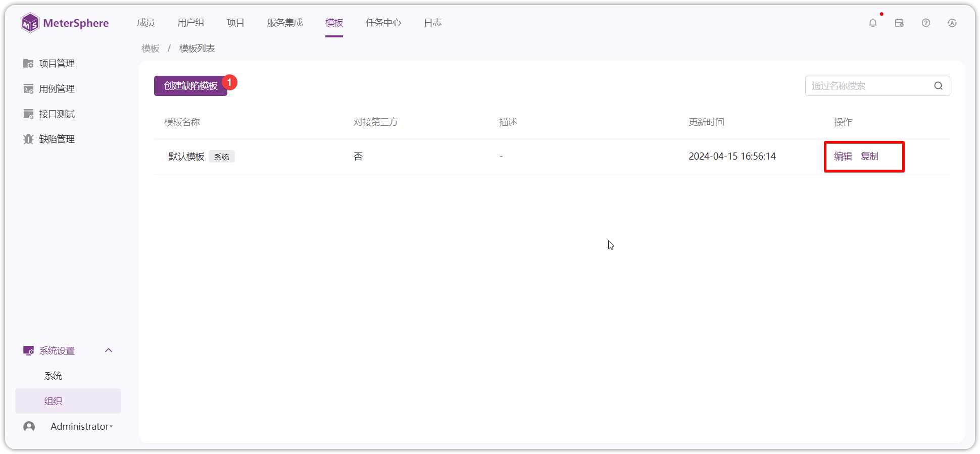Open the Administrator user dropdown
This screenshot has height=454, width=980.
(81, 426)
